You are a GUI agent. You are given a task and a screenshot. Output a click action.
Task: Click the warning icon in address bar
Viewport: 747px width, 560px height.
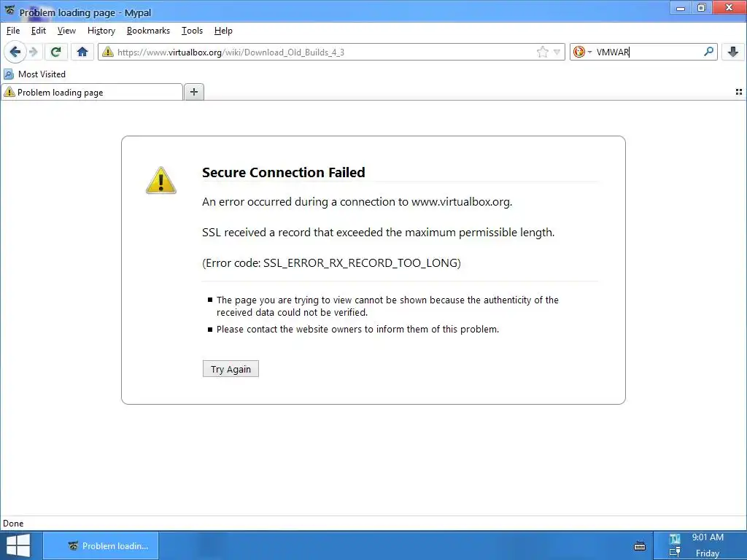point(108,52)
